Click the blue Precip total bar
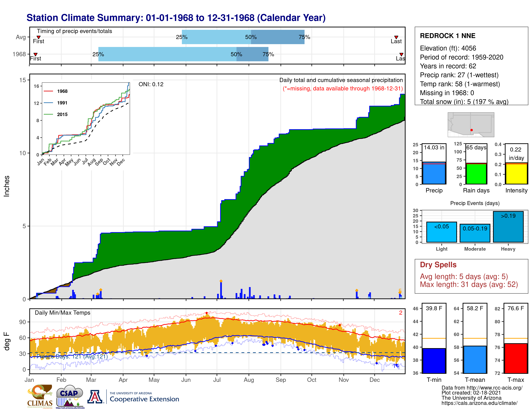532x411 pixels. [x=434, y=173]
